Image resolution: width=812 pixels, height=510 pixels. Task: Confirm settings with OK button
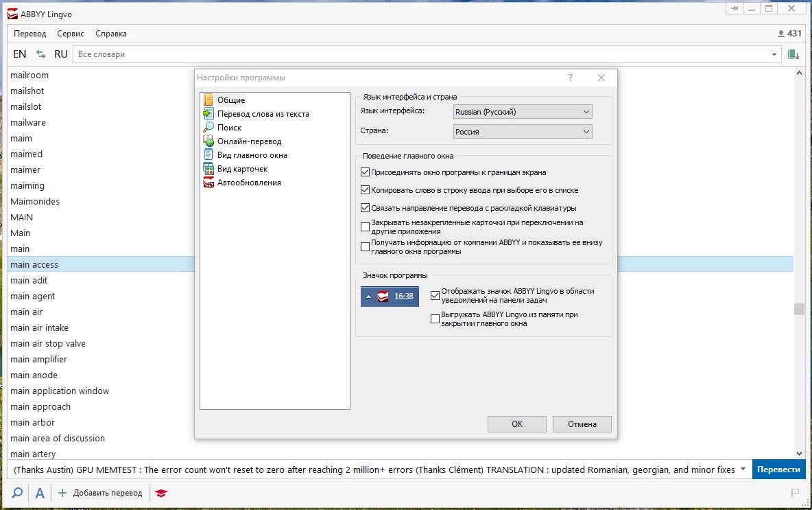point(517,424)
